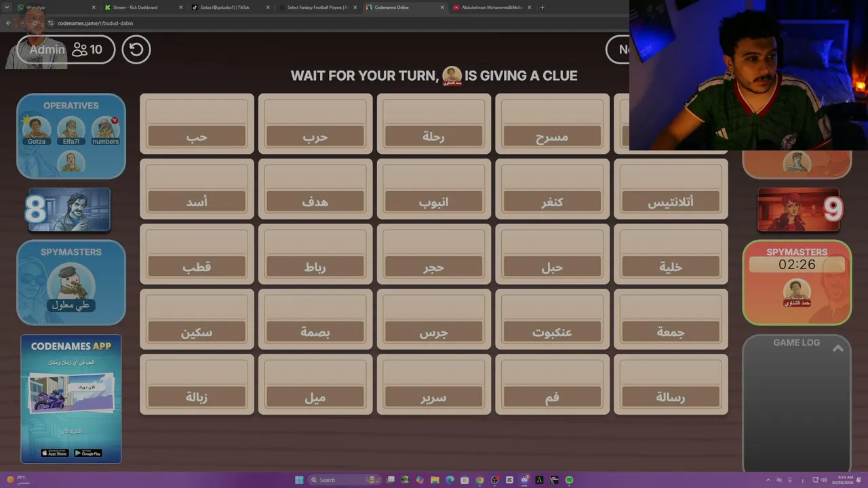Select the word card عنكبوت
The image size is (868, 488).
[x=552, y=319]
